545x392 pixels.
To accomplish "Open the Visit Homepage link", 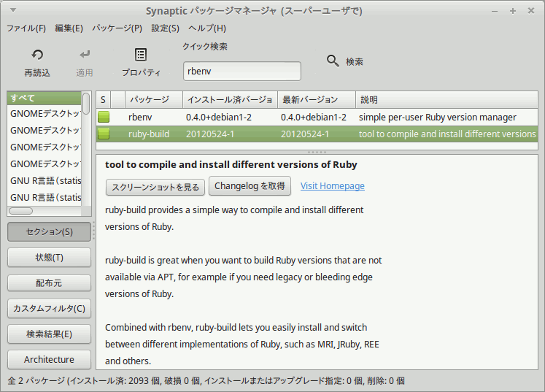I will [x=332, y=186].
